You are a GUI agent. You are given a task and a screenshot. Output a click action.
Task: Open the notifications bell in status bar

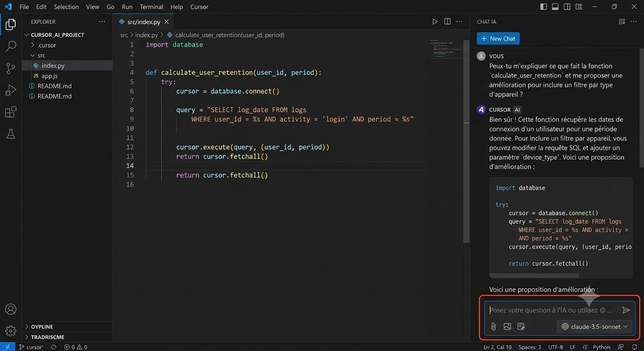[635, 347]
